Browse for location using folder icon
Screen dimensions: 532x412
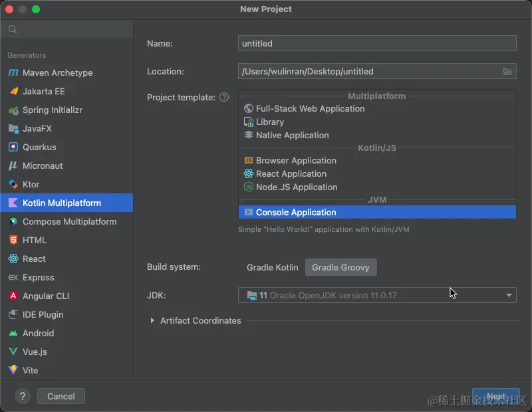point(507,72)
